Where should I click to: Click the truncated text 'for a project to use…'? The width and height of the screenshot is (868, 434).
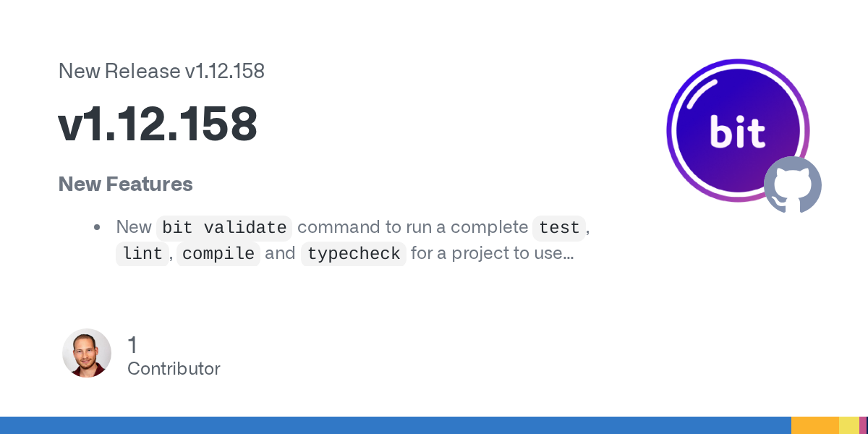[492, 254]
